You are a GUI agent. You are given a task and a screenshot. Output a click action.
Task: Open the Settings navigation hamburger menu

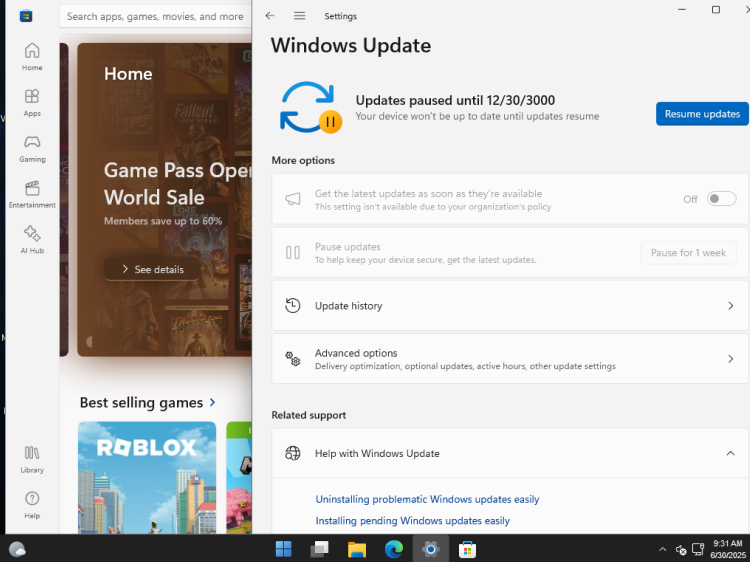[299, 16]
